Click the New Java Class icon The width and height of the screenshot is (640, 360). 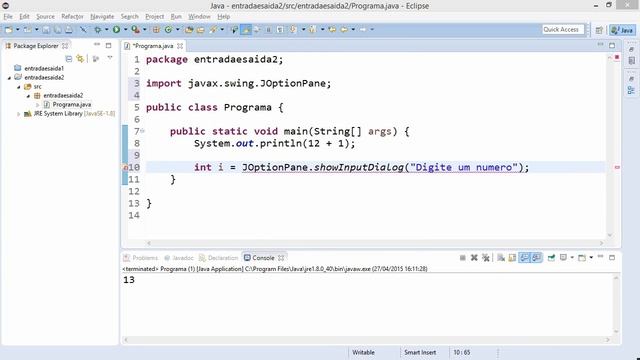pos(168,29)
